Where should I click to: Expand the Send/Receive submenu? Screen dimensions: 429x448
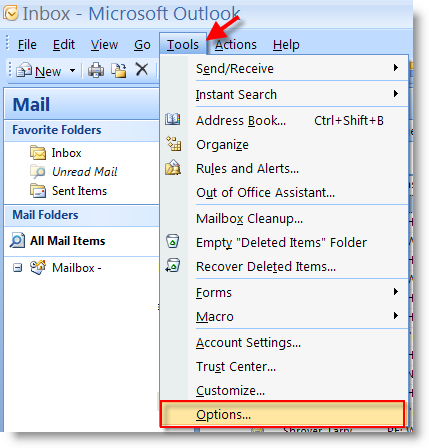(284, 68)
